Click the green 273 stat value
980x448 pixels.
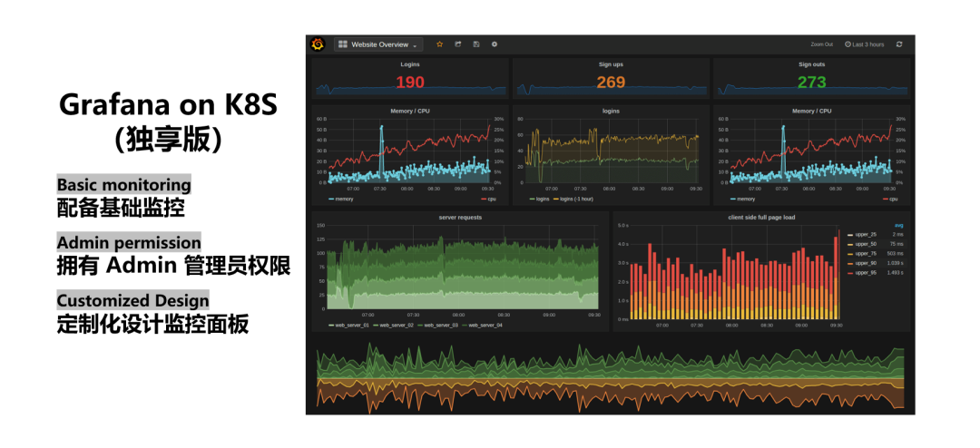(811, 82)
